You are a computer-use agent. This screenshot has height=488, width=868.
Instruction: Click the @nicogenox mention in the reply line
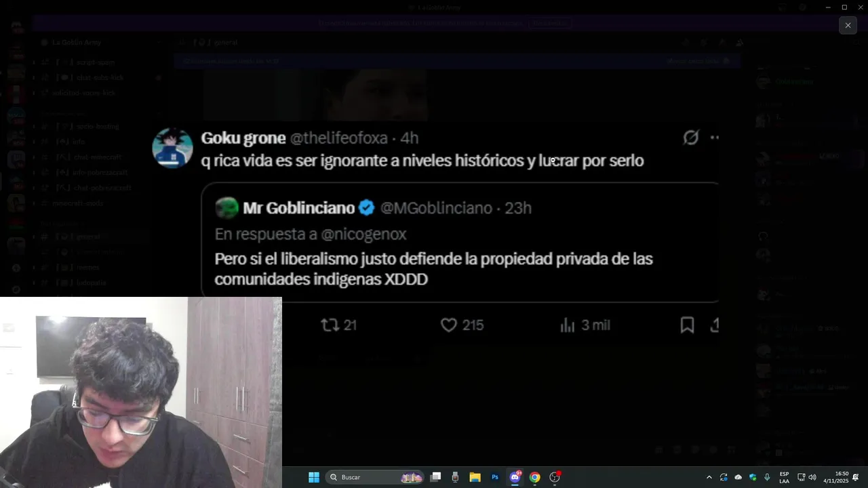[363, 235]
